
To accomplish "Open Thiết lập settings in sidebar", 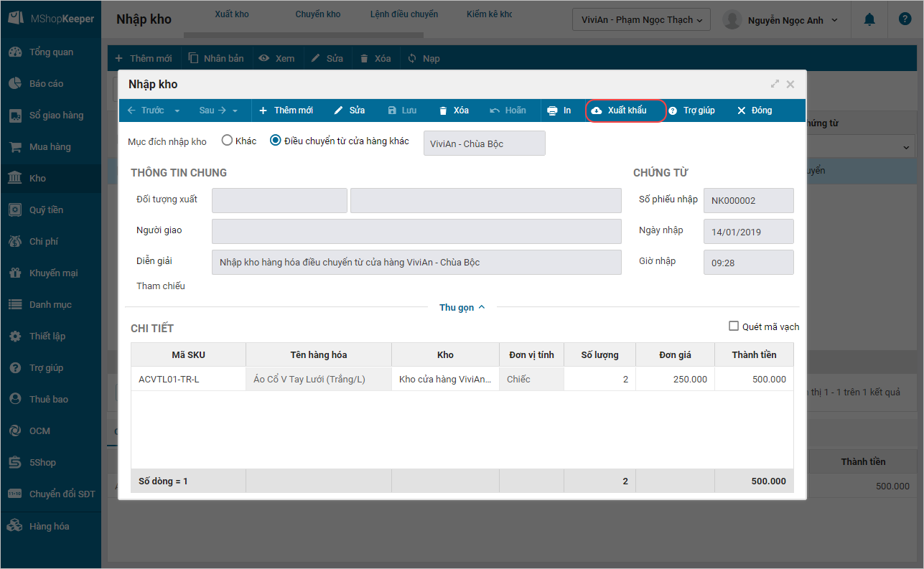I will pyautogui.click(x=50, y=336).
